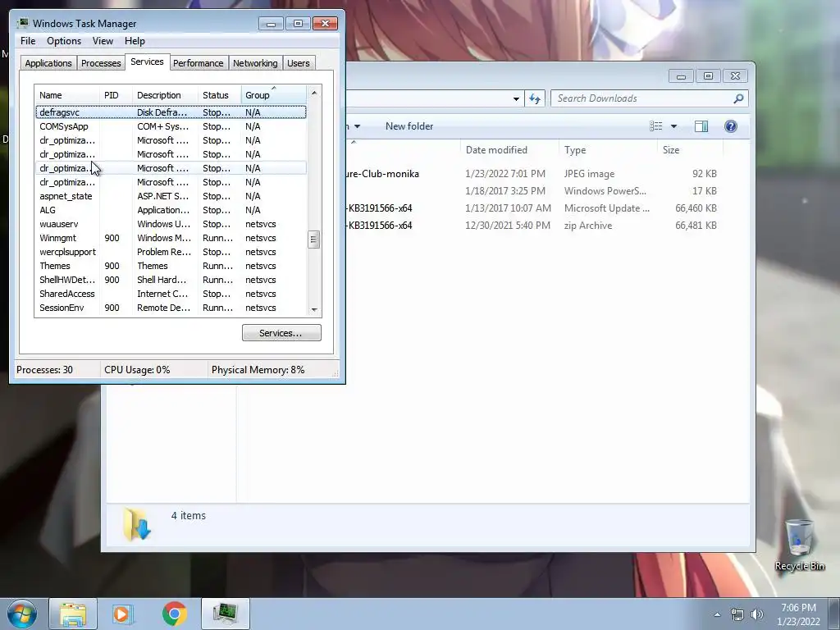Switch to the Applications tab
The height and width of the screenshot is (630, 840).
[x=48, y=63]
